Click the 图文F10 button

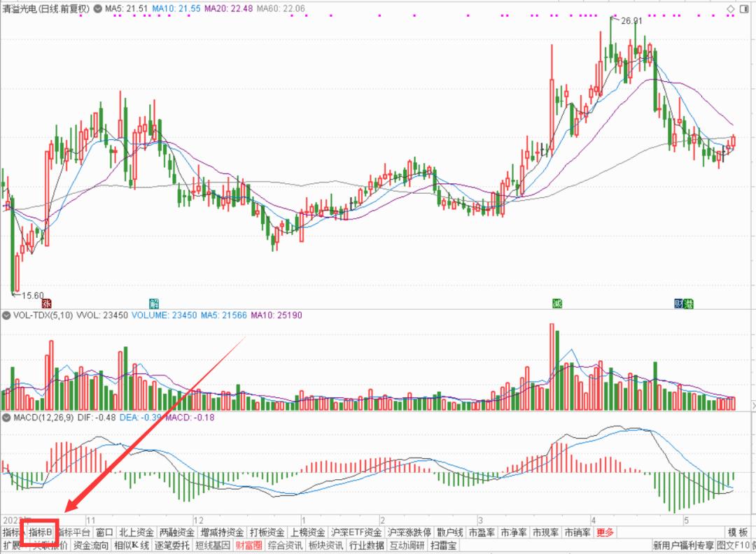(x=734, y=546)
